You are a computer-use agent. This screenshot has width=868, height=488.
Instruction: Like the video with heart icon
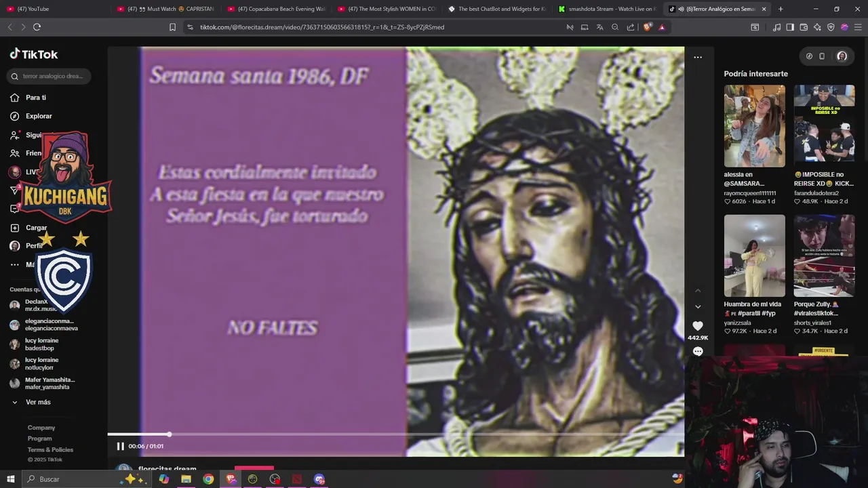coord(698,326)
